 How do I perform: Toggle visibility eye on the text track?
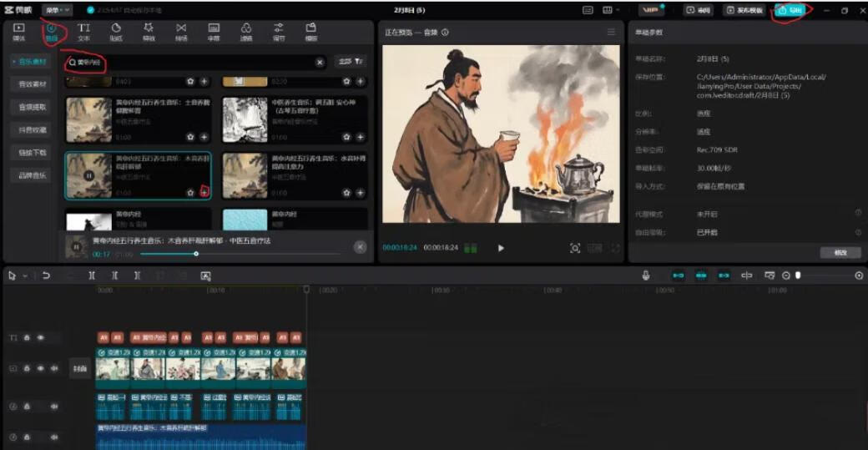40,337
